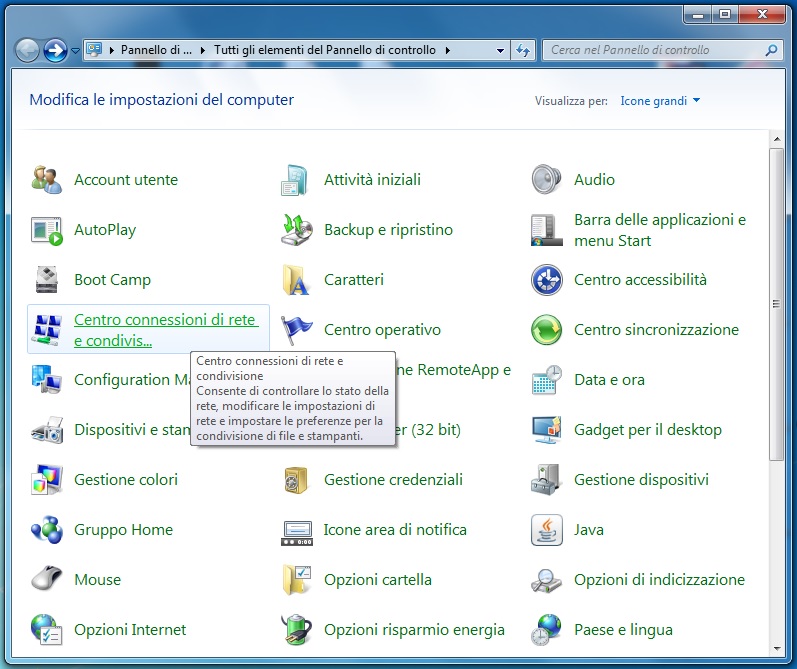Open the Opzioni risparmio energia battery icon
Image resolution: width=797 pixels, height=669 pixels.
[296, 629]
